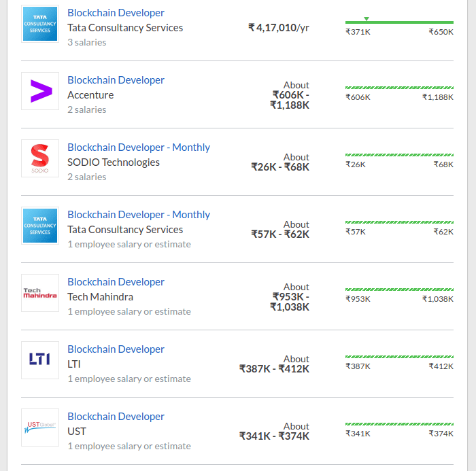Click the Tech Mahindra striped salary range bar

pyautogui.click(x=399, y=290)
